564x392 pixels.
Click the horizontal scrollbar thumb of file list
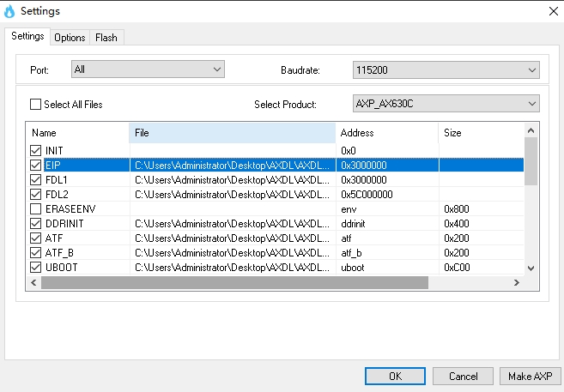(234, 283)
